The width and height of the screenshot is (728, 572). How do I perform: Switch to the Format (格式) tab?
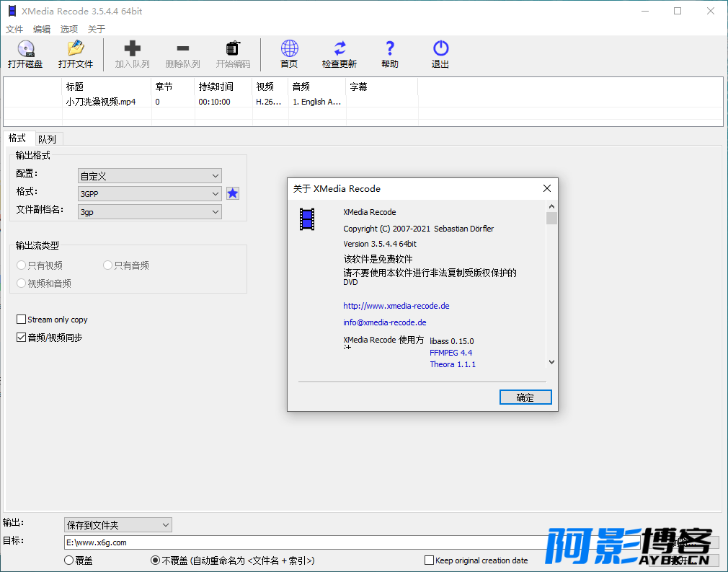pos(17,138)
